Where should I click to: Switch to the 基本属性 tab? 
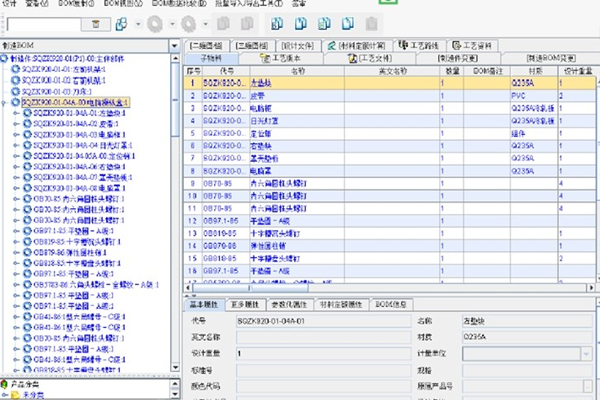click(x=204, y=305)
